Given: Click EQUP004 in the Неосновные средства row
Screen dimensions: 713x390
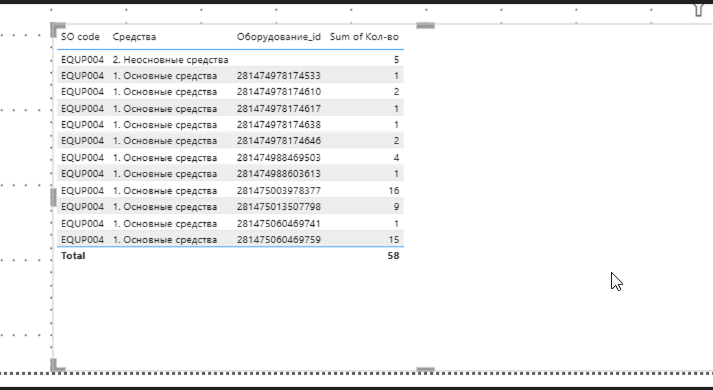Looking at the screenshot, I should [82, 60].
